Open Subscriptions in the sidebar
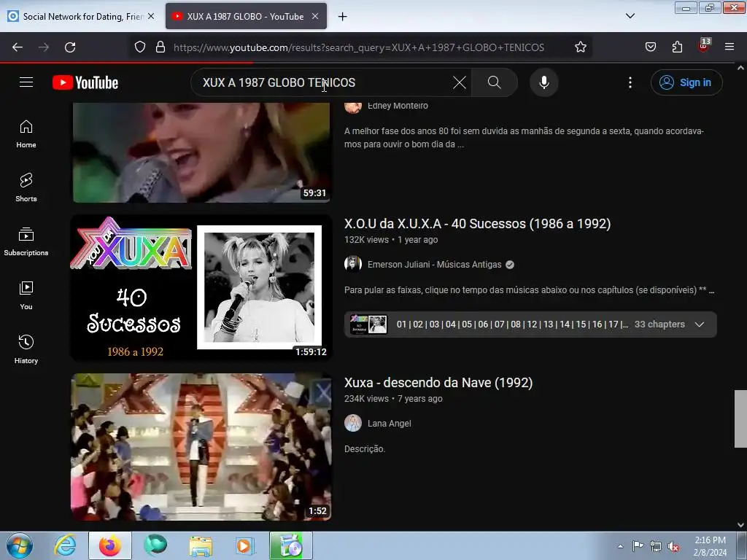Viewport: 747px width, 560px height. tap(26, 241)
